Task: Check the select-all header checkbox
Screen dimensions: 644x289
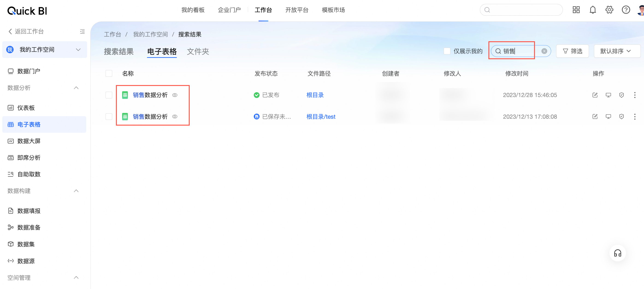Action: [x=109, y=74]
